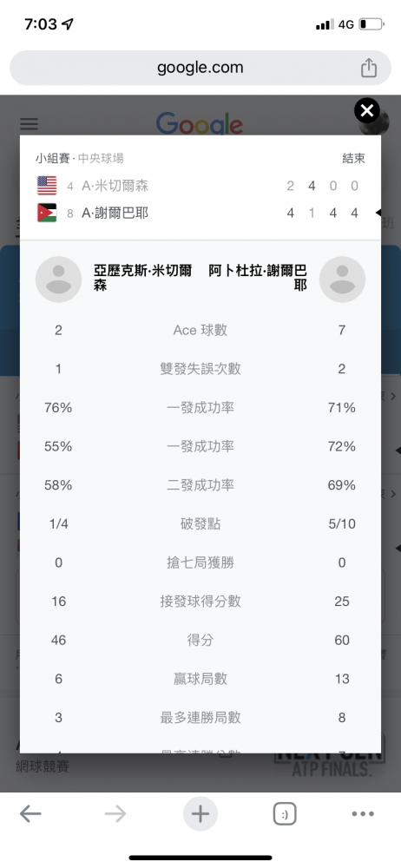Select the US flag next to 米切爾森
The width and height of the screenshot is (401, 868).
tap(47, 186)
